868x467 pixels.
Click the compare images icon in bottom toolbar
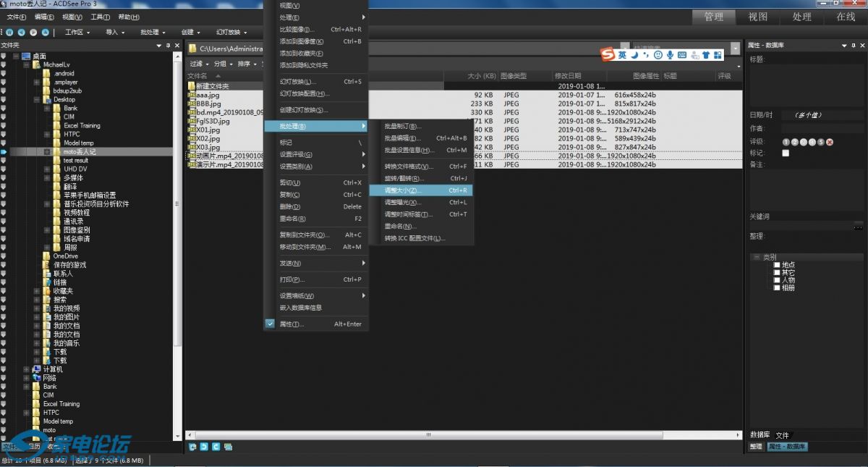click(x=228, y=447)
